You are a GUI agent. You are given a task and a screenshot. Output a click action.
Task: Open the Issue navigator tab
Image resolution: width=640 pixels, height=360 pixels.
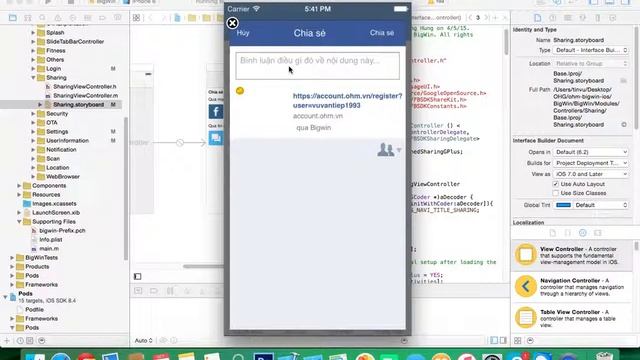[58, 18]
